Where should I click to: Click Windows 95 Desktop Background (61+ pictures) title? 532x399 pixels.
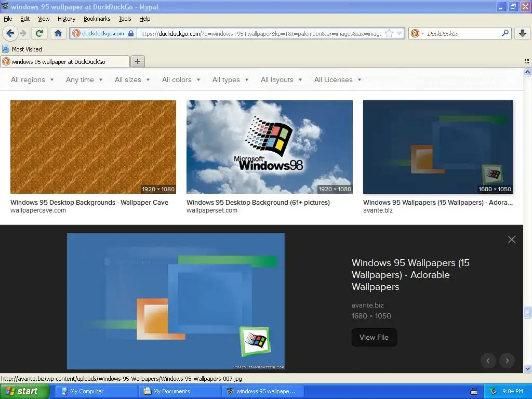(258, 203)
